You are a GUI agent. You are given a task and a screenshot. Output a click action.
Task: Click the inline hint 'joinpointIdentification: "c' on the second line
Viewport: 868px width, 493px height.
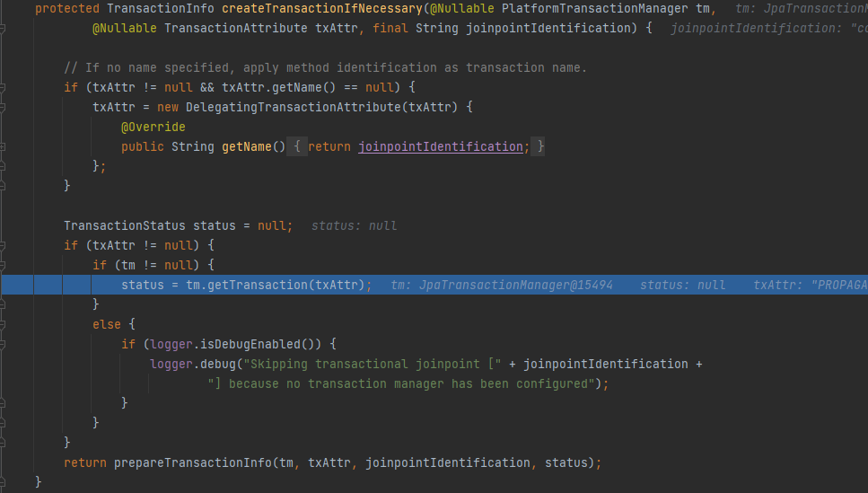click(769, 28)
